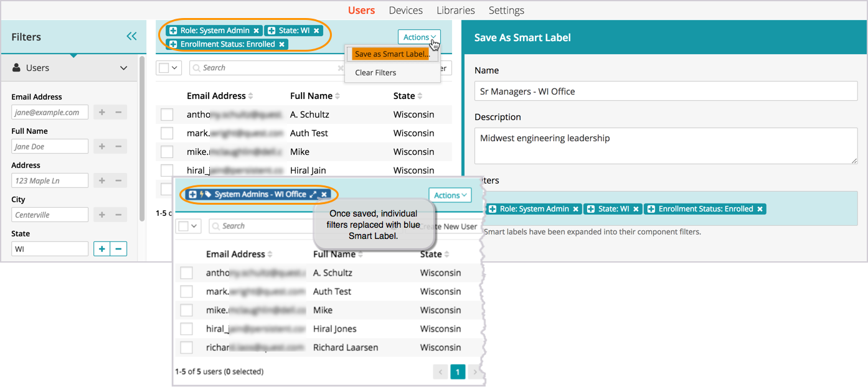Open the select-all dropdown left of the lower Search box
Viewport: 868px width, 392px height.
tap(187, 226)
